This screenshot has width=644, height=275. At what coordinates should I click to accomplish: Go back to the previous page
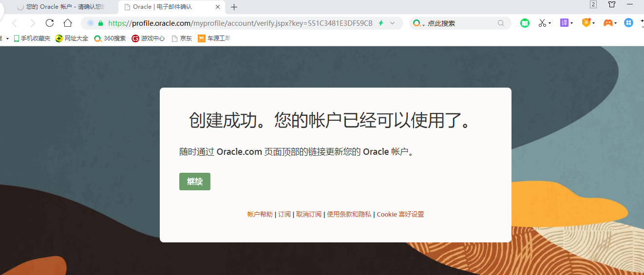[x=15, y=23]
